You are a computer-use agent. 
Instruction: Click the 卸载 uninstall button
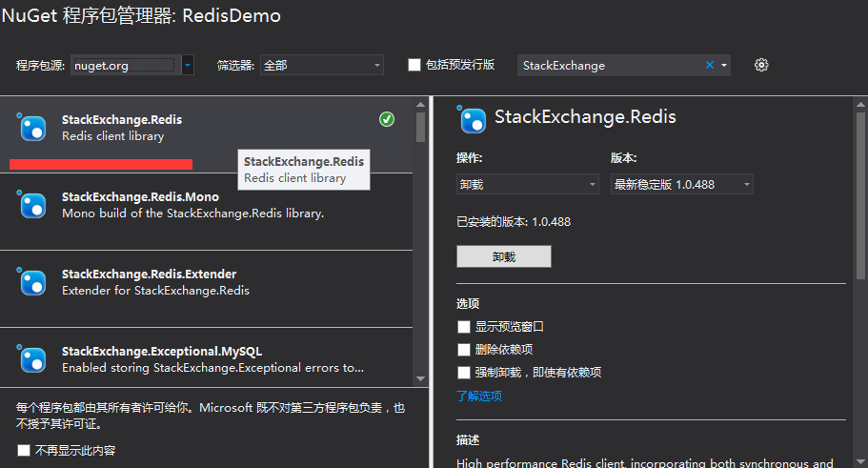click(x=504, y=256)
